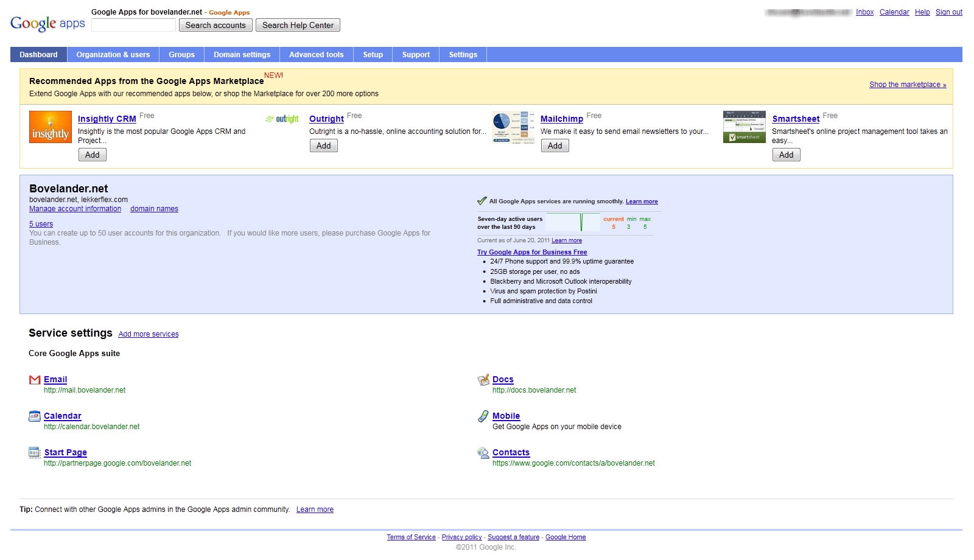The width and height of the screenshot is (974, 560).
Task: Open the Insightly CRM title link
Action: tap(107, 119)
